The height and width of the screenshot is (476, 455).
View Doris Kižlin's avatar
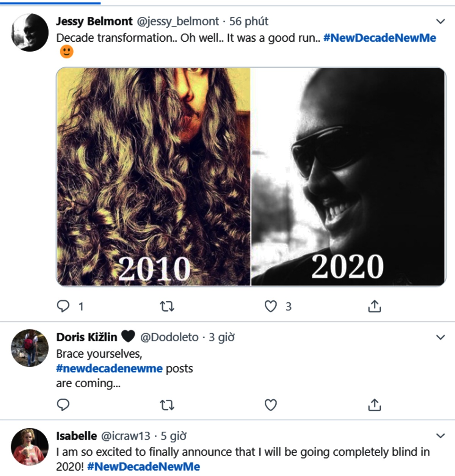coord(30,348)
